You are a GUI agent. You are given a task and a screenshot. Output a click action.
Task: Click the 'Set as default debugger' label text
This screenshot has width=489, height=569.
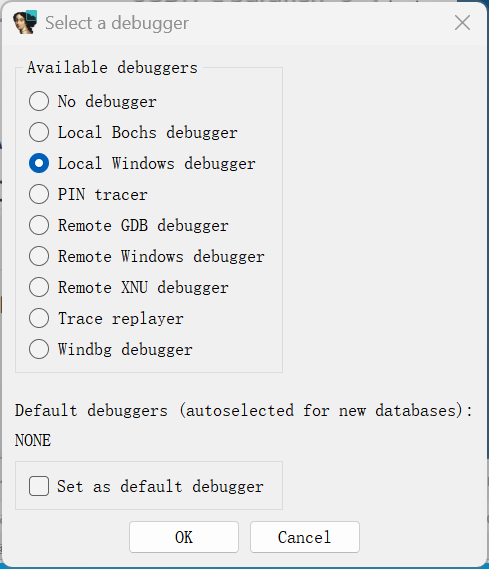tap(160, 486)
